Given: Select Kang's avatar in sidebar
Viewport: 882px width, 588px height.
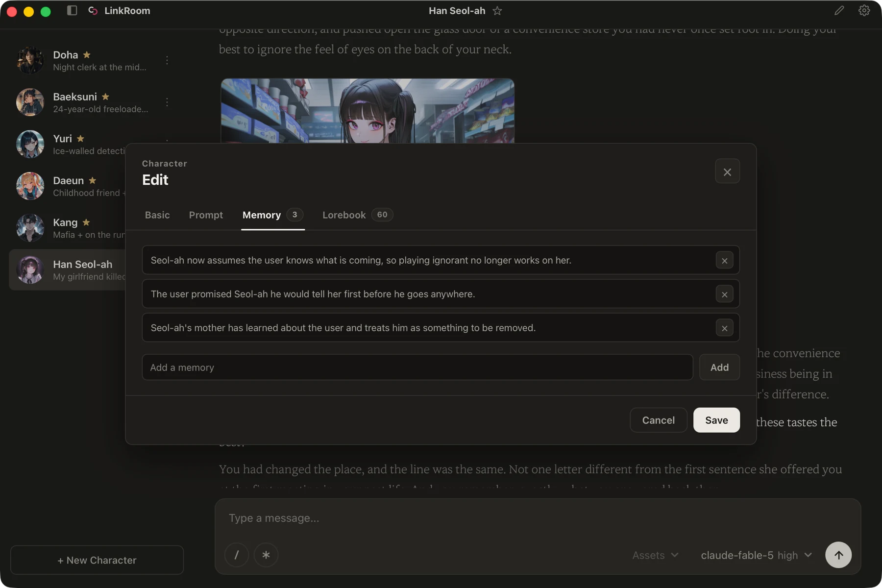Looking at the screenshot, I should pyautogui.click(x=30, y=228).
